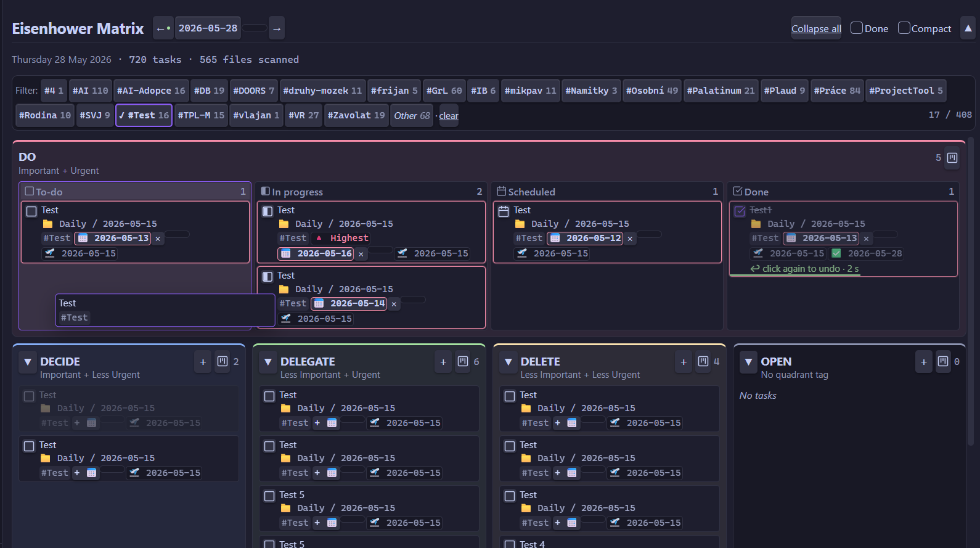Click Highest priority badge
Screen dimensions: 980x548
click(342, 238)
